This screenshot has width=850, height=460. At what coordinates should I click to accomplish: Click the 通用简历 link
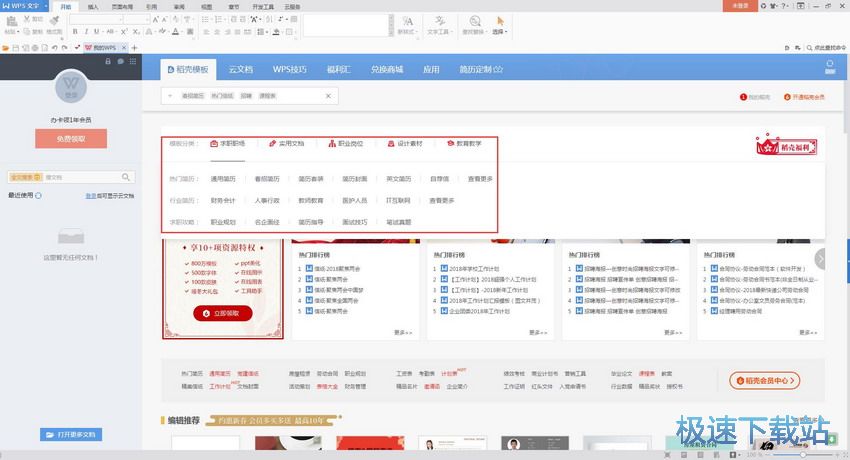[x=223, y=179]
